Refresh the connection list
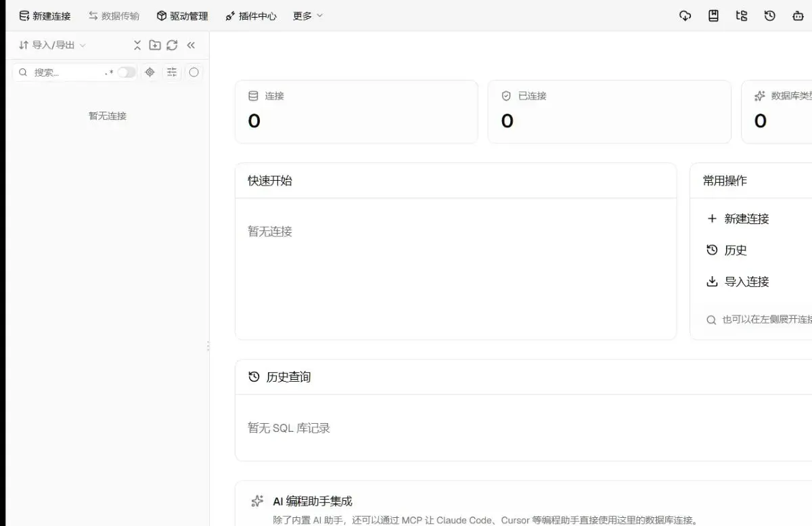 172,45
